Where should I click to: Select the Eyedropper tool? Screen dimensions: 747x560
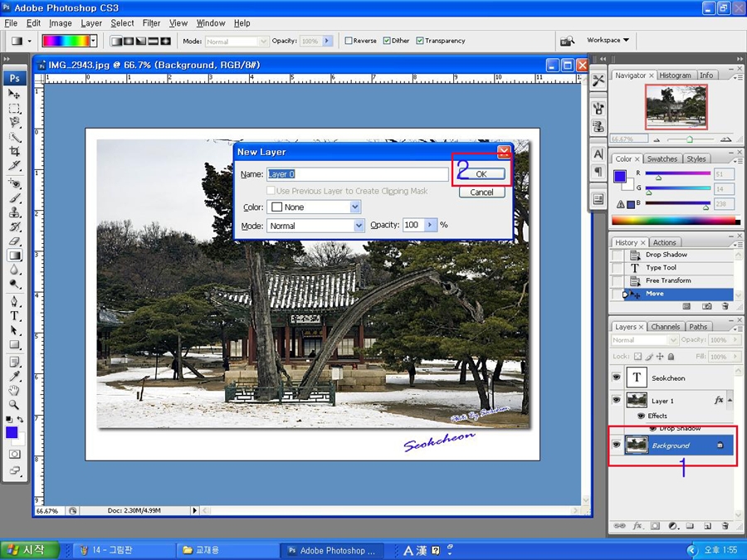click(x=14, y=376)
